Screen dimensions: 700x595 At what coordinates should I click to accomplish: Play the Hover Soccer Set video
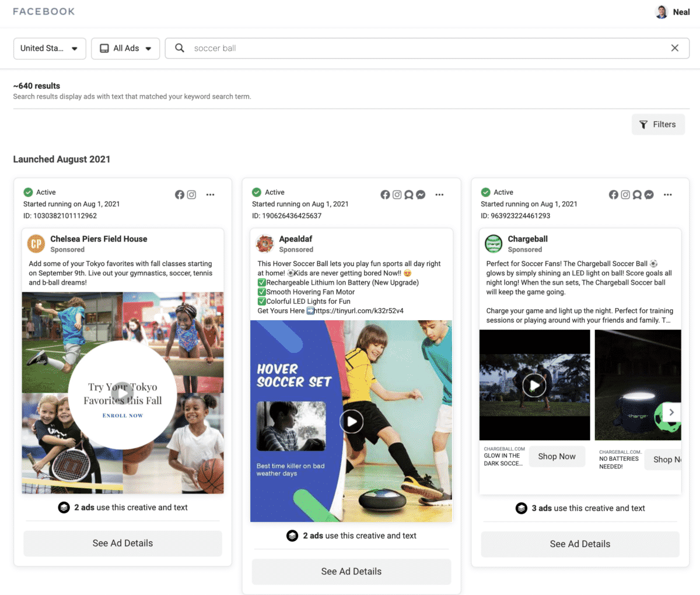[x=352, y=421]
